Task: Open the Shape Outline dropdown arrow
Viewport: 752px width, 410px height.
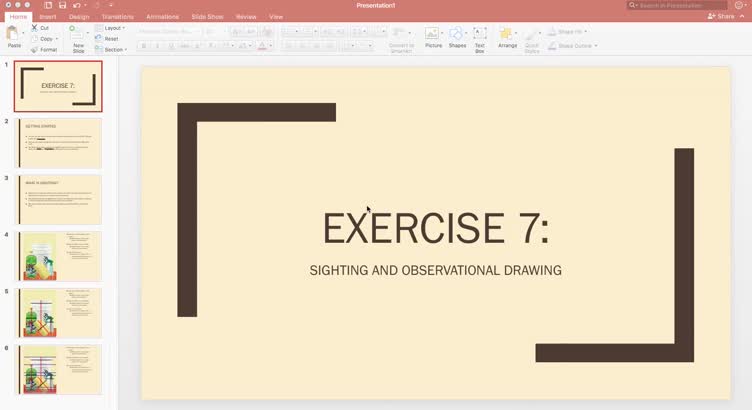Action: click(x=596, y=46)
